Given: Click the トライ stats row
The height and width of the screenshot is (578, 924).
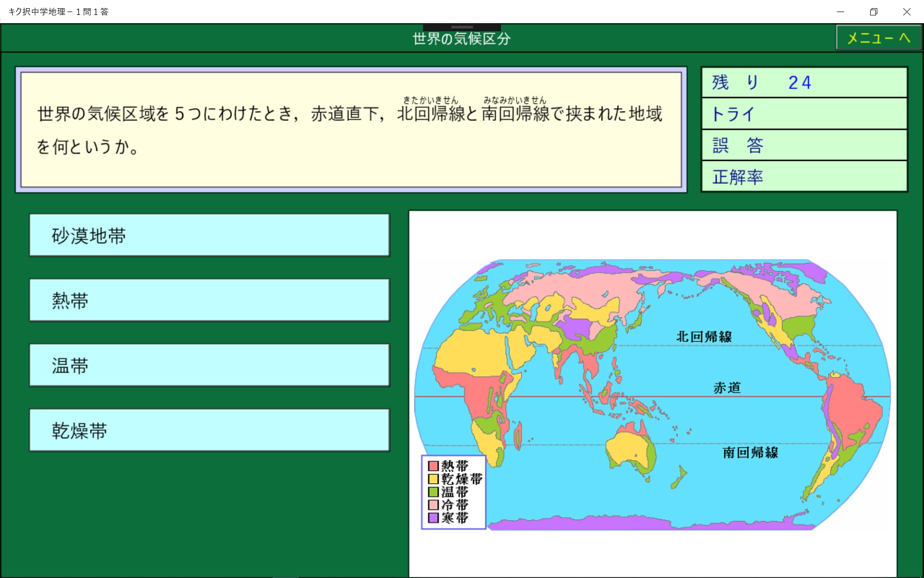Looking at the screenshot, I should pyautogui.click(x=804, y=114).
